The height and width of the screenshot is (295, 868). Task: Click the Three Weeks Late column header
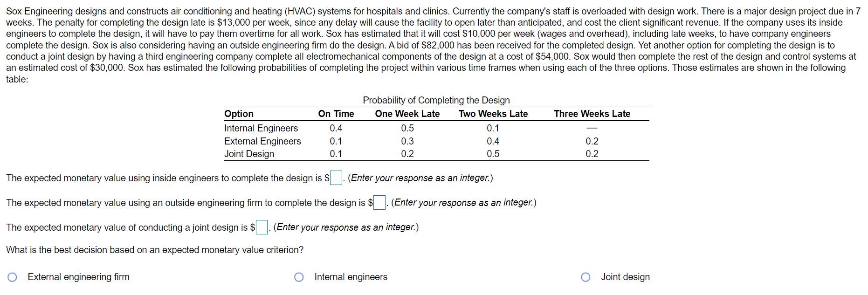pos(592,113)
